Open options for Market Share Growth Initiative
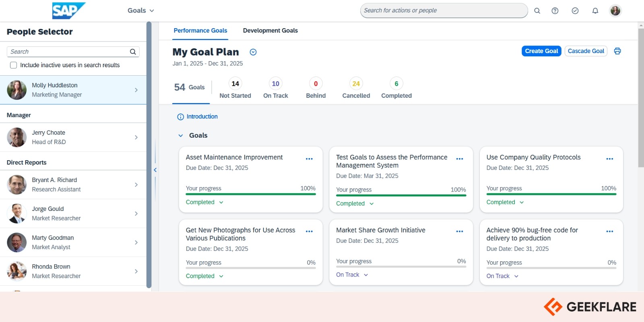 (x=460, y=231)
